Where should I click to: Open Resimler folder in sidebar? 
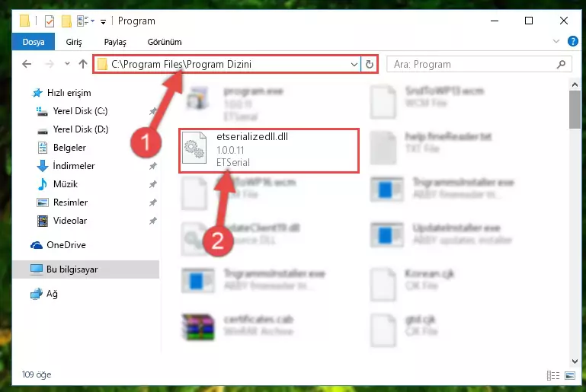pos(70,202)
